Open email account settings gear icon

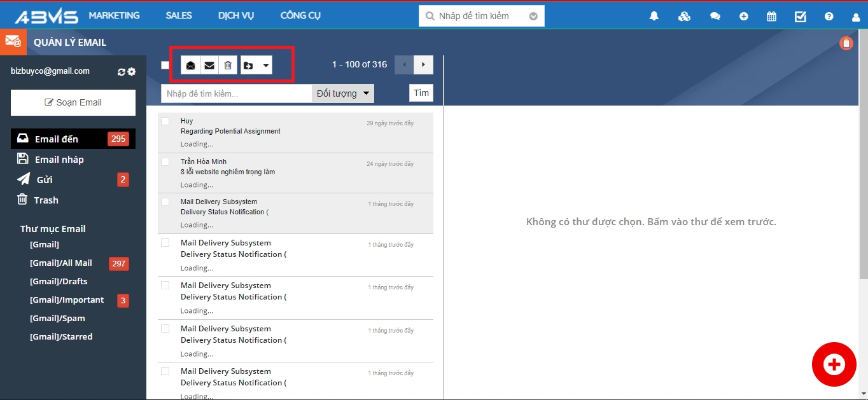(132, 72)
